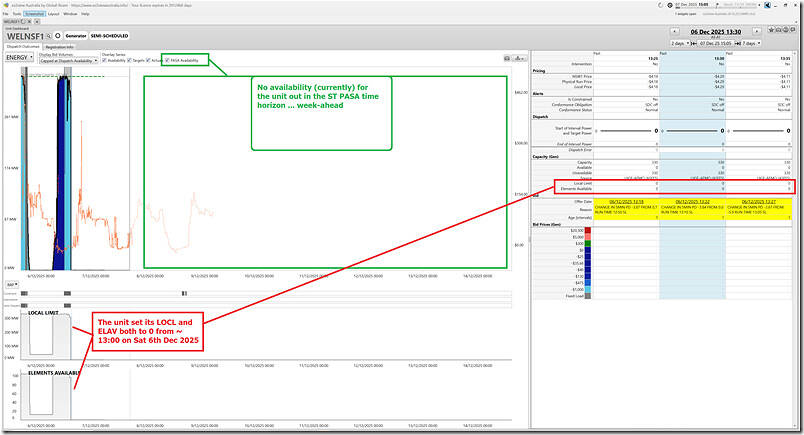The height and width of the screenshot is (435, 804).
Task: Click the comment icon in dashboard header
Action: [793, 30]
